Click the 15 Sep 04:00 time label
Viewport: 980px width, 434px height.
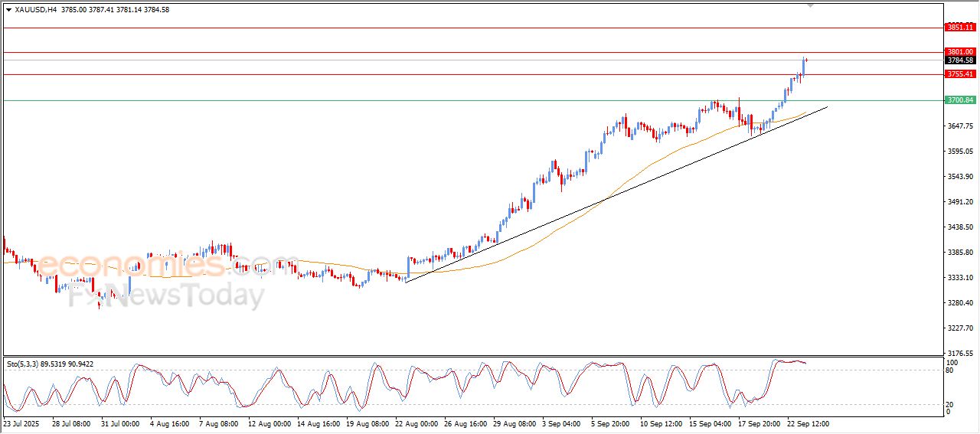(x=710, y=423)
